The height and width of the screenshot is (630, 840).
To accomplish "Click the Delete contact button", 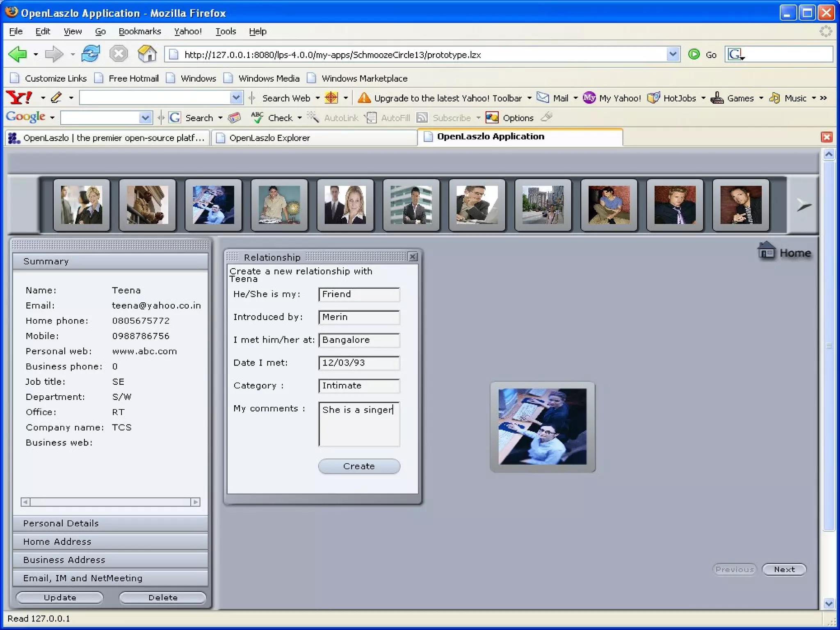I will point(163,598).
